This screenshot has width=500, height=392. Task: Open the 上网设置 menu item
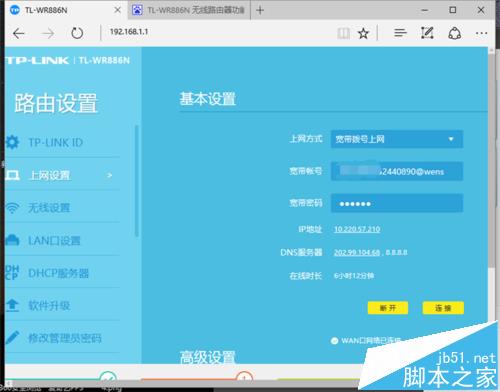click(x=49, y=175)
